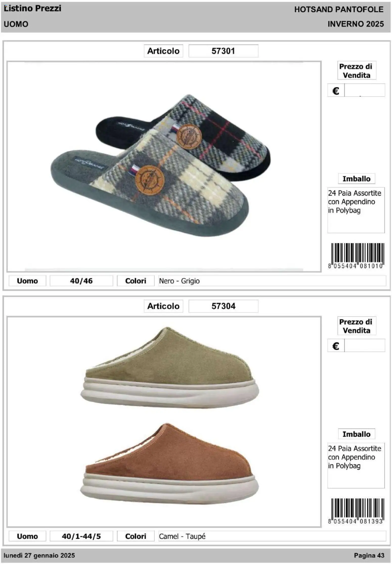392x564 pixels.
Task: Select the Nero - Grigio colors field
Action: point(272,281)
